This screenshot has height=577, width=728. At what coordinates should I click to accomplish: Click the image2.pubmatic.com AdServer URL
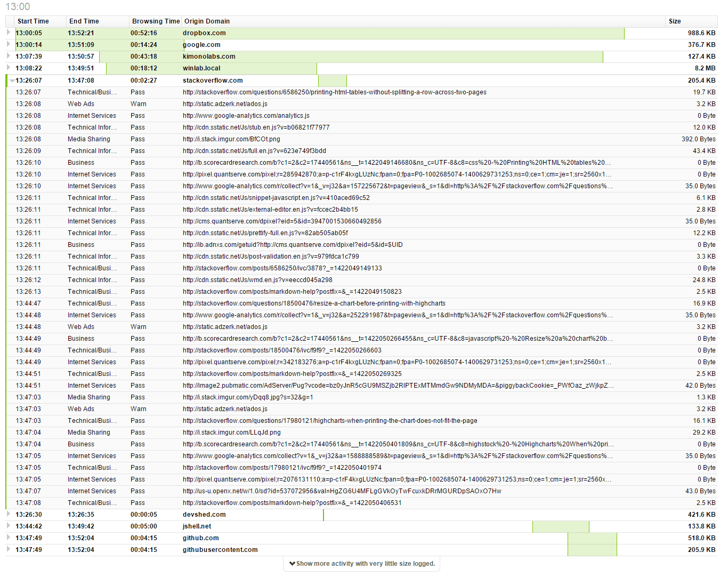click(398, 386)
